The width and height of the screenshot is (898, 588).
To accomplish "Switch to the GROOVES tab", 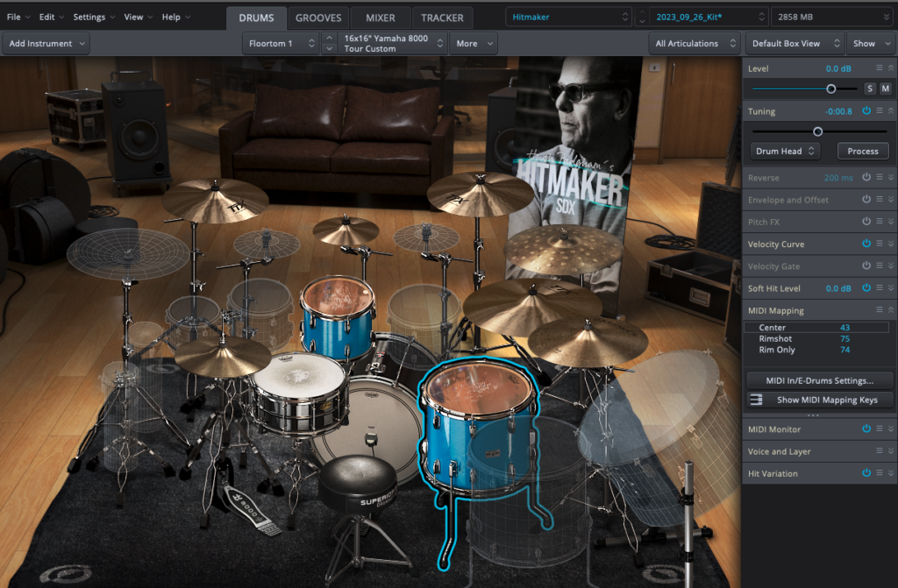I will [319, 18].
